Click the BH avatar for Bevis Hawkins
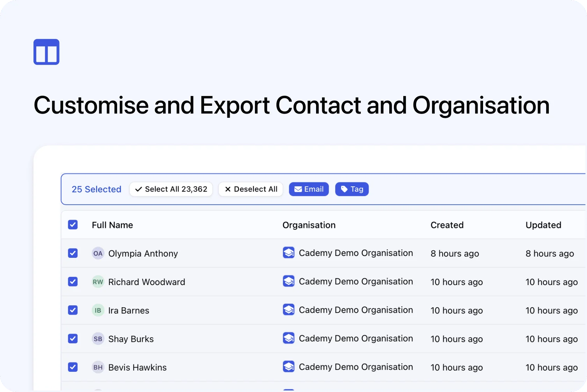587x392 pixels. (98, 367)
